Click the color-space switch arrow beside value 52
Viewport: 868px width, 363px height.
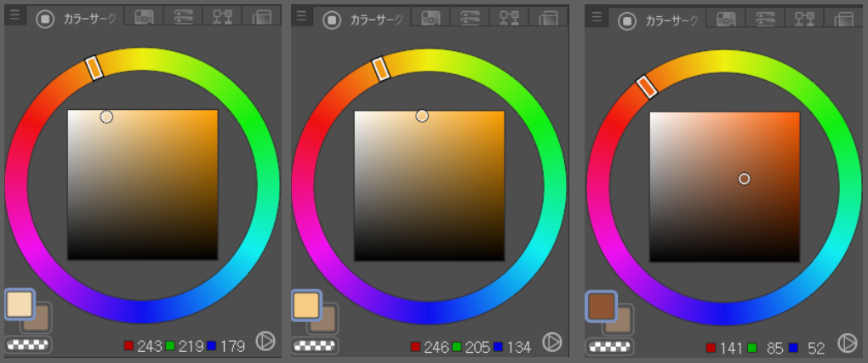tap(847, 343)
